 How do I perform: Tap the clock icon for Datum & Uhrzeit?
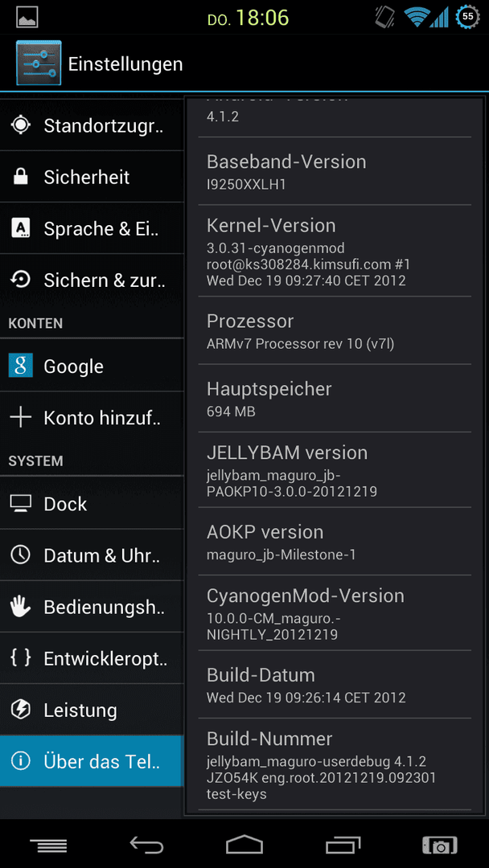point(20,555)
